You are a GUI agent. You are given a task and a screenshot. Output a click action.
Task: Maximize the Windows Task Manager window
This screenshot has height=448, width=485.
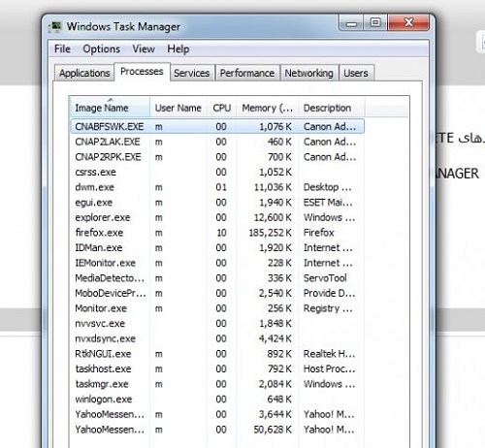point(375,23)
